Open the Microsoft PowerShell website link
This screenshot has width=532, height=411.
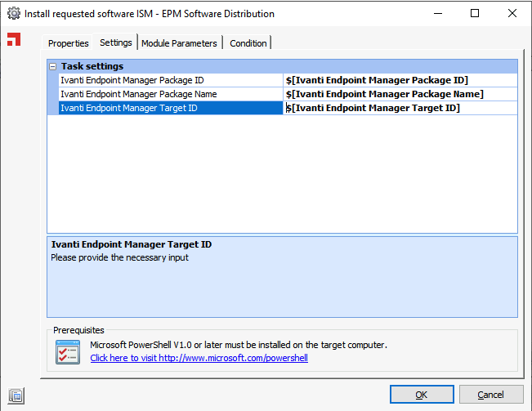[x=199, y=358]
